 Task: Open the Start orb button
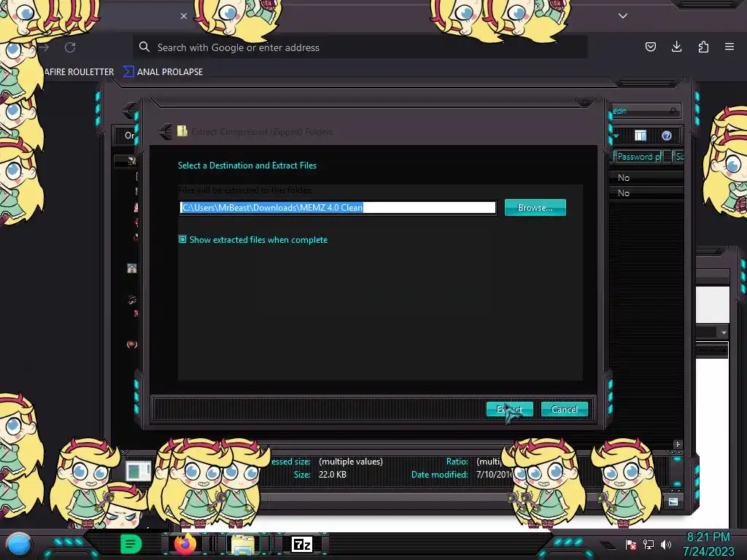coord(19,544)
